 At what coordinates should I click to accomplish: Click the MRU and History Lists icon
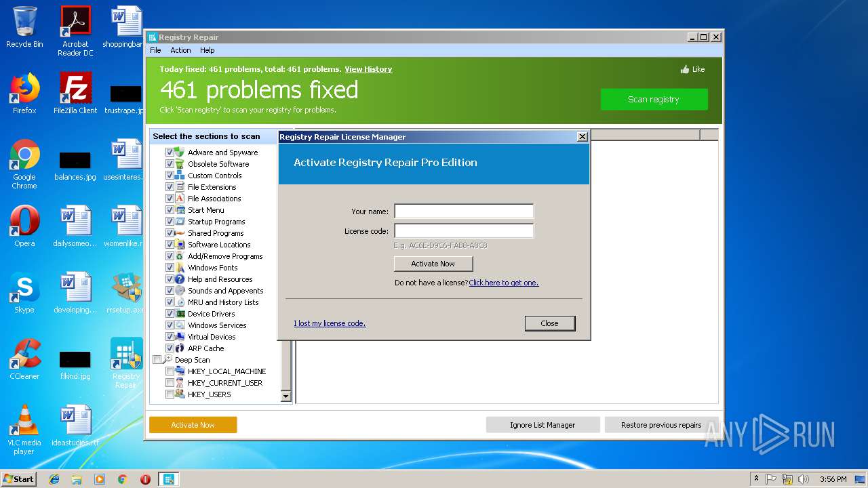180,302
